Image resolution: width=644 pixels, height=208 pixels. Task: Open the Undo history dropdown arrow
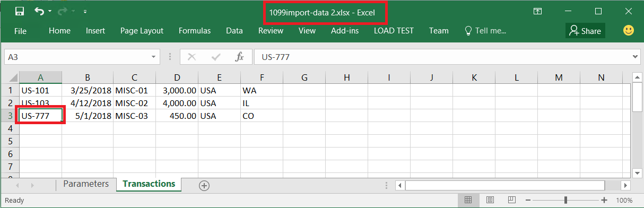(x=50, y=11)
